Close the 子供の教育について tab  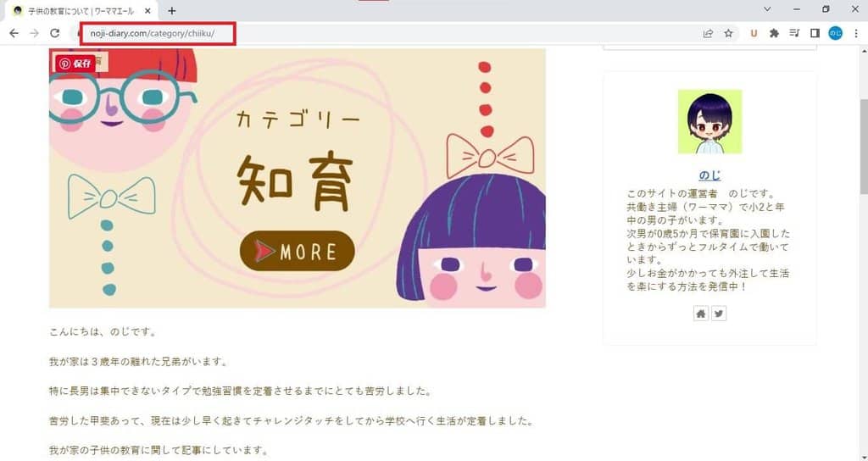coord(147,10)
